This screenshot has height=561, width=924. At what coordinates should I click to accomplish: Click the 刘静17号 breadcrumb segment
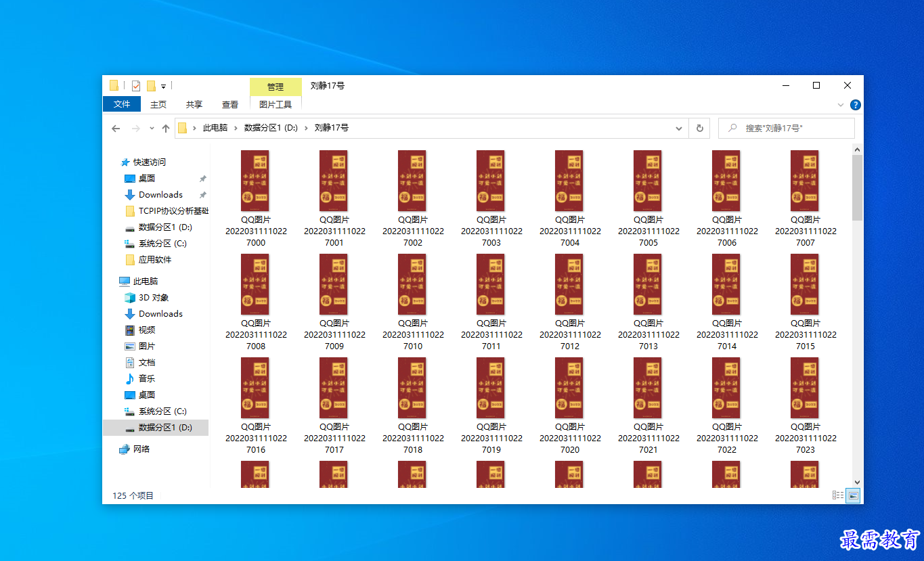[332, 128]
